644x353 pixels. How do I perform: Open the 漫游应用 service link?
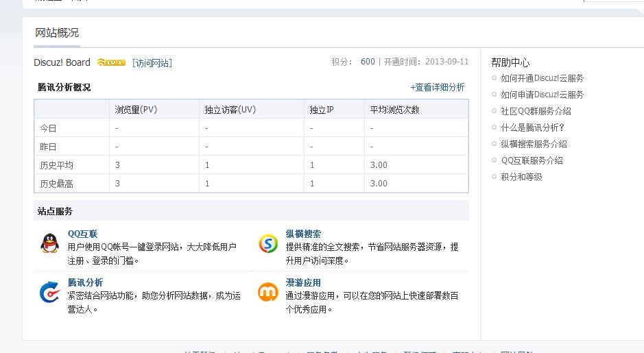303,282
